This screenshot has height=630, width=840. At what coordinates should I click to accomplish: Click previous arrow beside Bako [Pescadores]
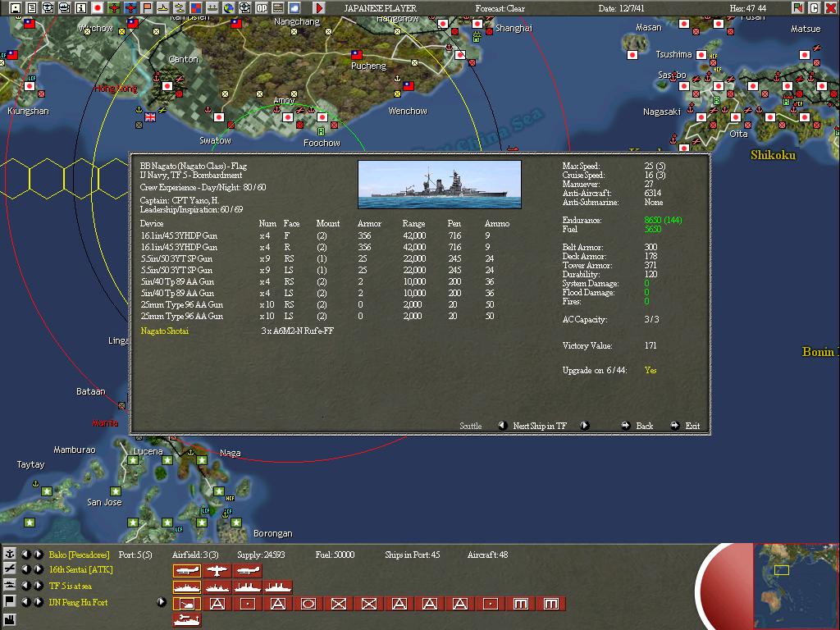point(25,554)
